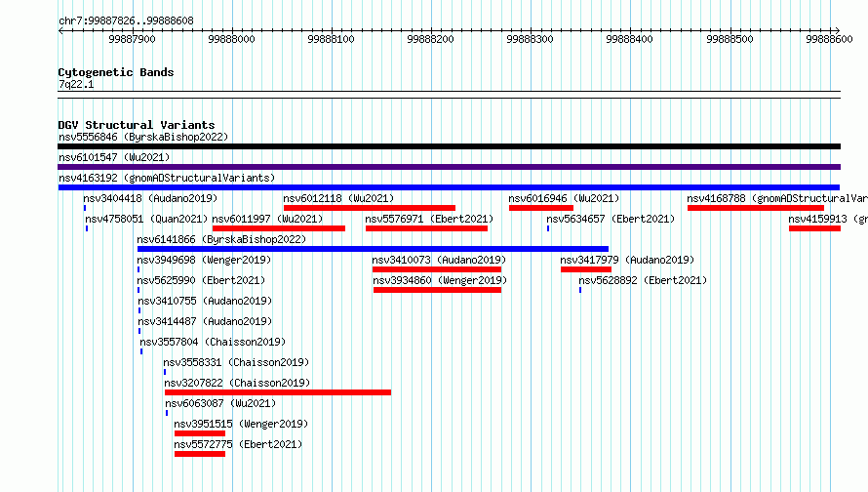868x492 pixels.
Task: Select the red nsv3410073 variant bar
Action: (437, 269)
